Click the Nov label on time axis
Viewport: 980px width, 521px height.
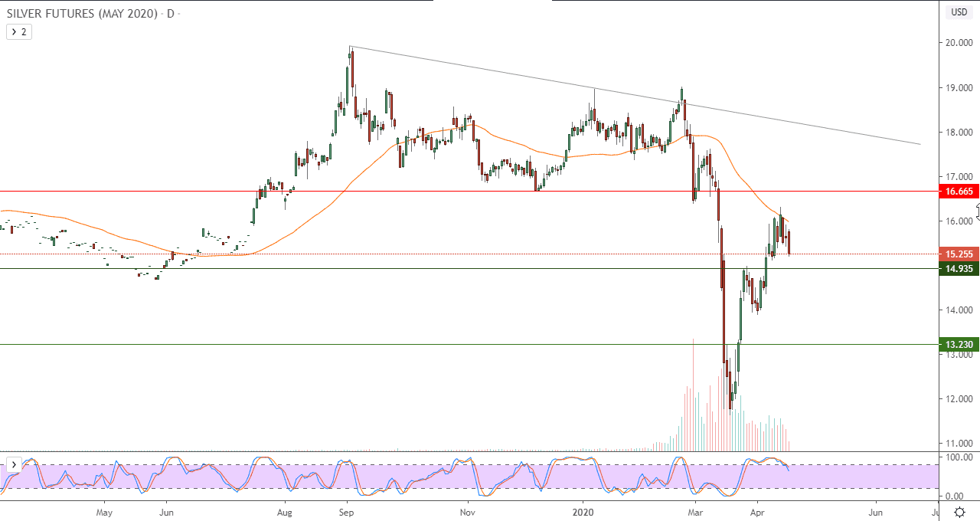pyautogui.click(x=466, y=512)
